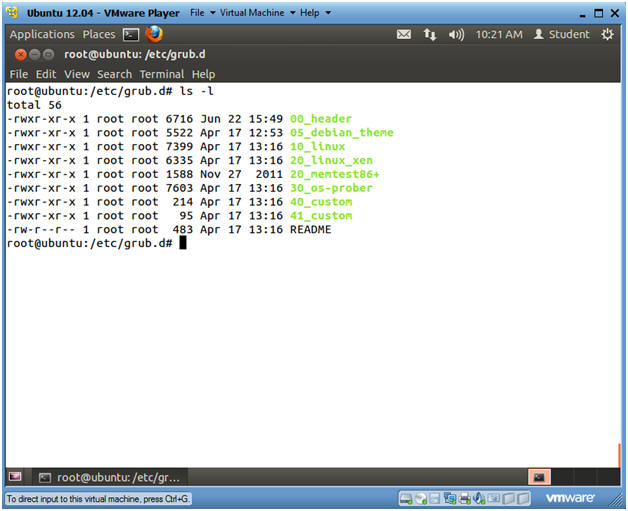The width and height of the screenshot is (628, 511).
Task: Open the Places menu
Action: tap(99, 34)
